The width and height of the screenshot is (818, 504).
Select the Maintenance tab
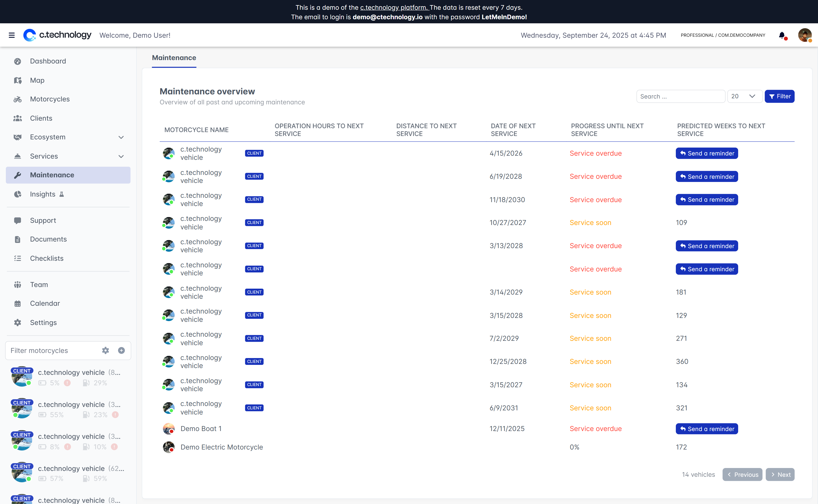(174, 58)
